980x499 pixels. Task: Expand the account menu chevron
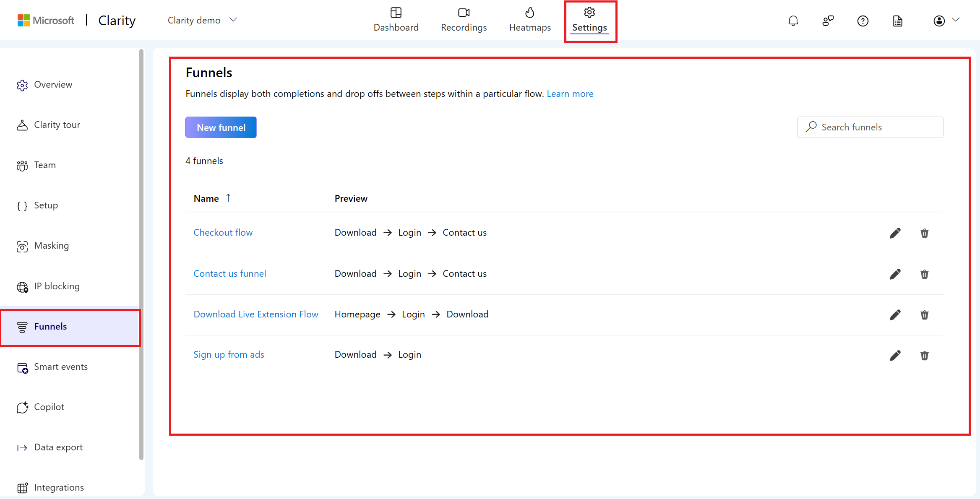click(x=957, y=19)
